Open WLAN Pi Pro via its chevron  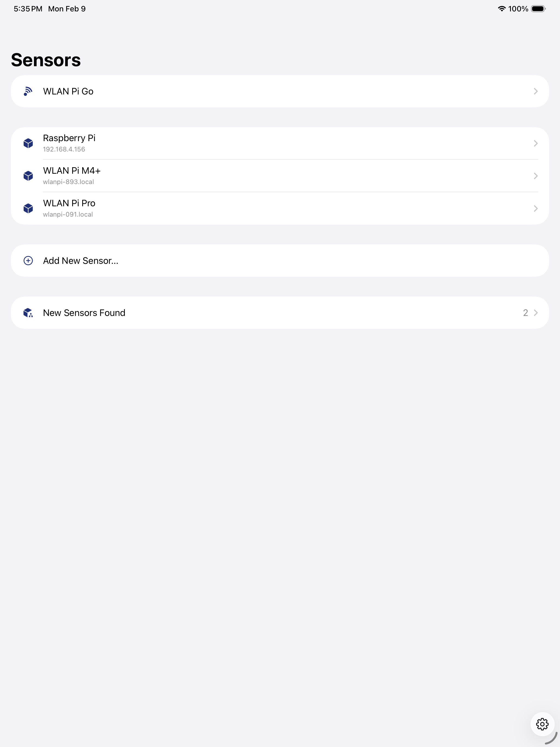(536, 208)
